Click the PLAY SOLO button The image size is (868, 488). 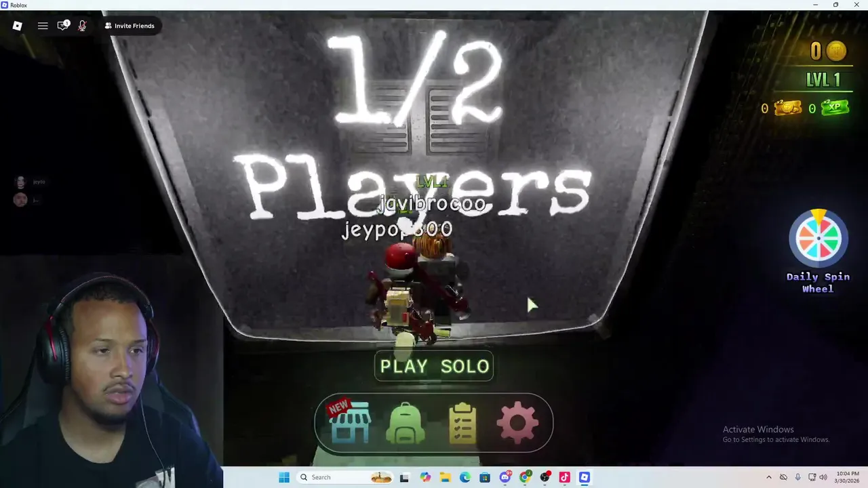pyautogui.click(x=434, y=366)
